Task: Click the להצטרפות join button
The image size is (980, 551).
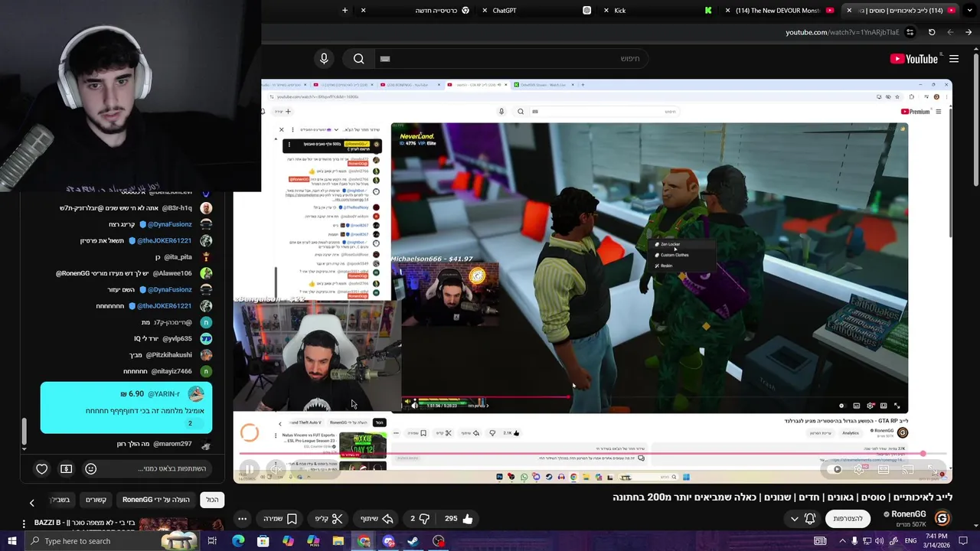Action: click(848, 519)
